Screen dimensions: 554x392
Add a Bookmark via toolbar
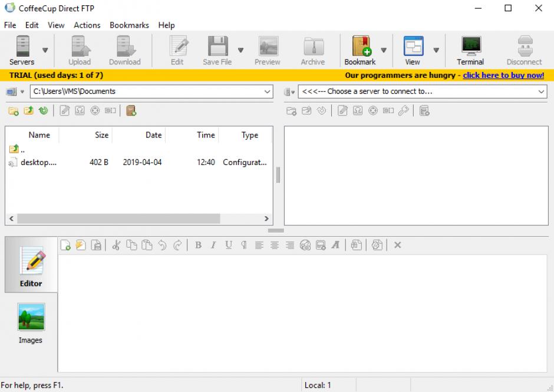pos(360,51)
